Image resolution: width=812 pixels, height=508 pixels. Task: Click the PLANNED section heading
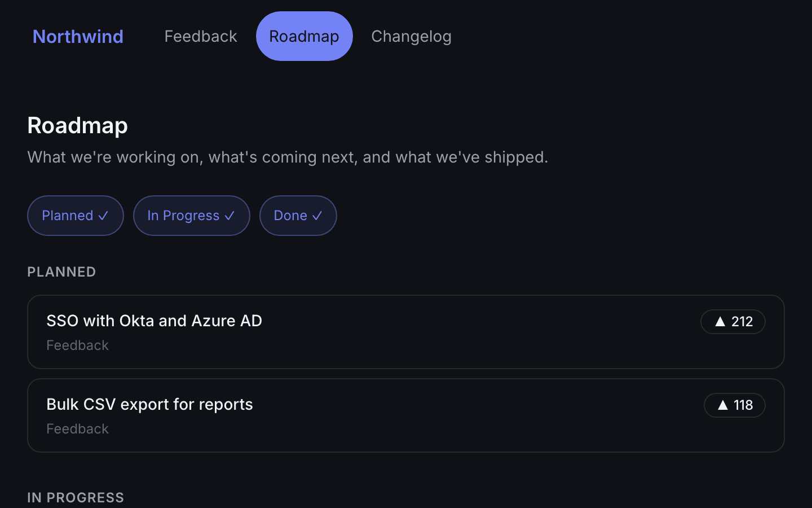61,272
